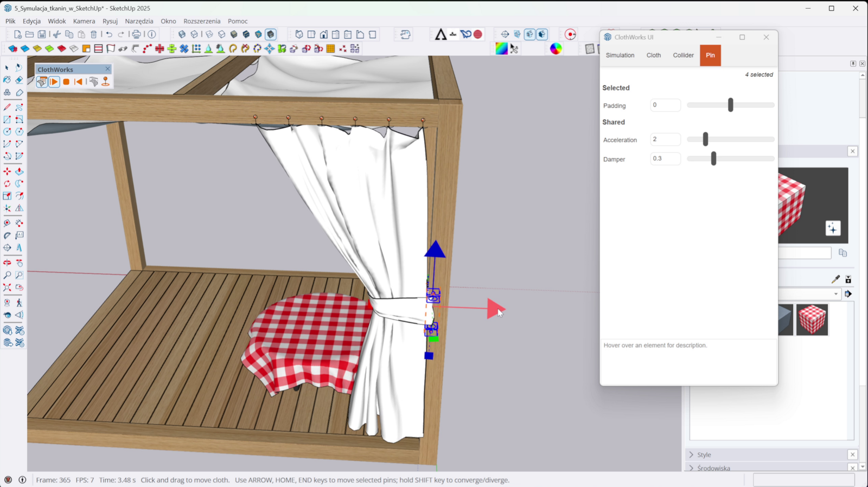868x487 pixels.
Task: Reset the ClothWorks simulation to start
Action: tap(79, 82)
